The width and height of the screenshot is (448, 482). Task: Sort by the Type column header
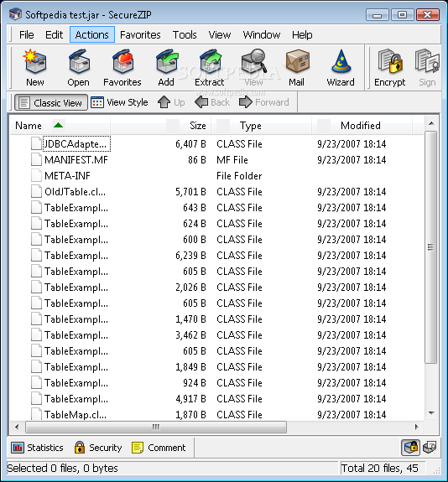[x=261, y=126]
